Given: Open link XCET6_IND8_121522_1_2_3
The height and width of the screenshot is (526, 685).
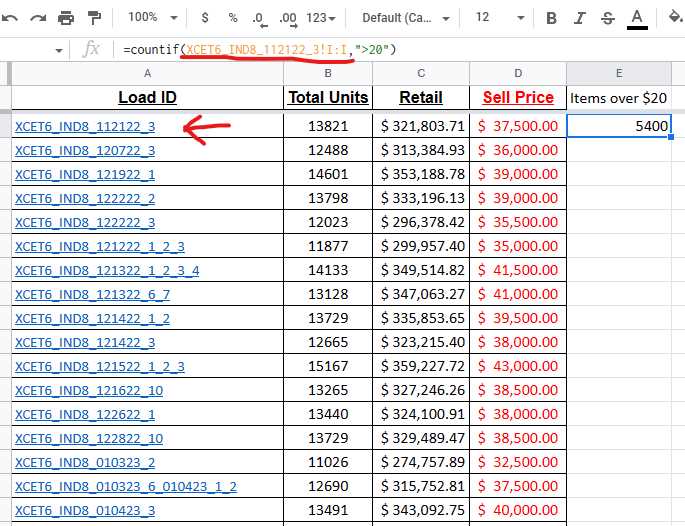Looking at the screenshot, I should tap(100, 367).
